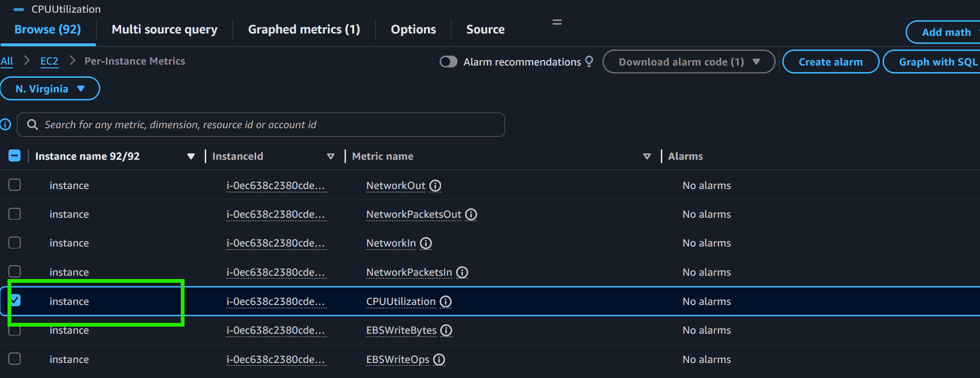Open info icon for EBSWriteBytes
The height and width of the screenshot is (378, 980).
tap(446, 330)
